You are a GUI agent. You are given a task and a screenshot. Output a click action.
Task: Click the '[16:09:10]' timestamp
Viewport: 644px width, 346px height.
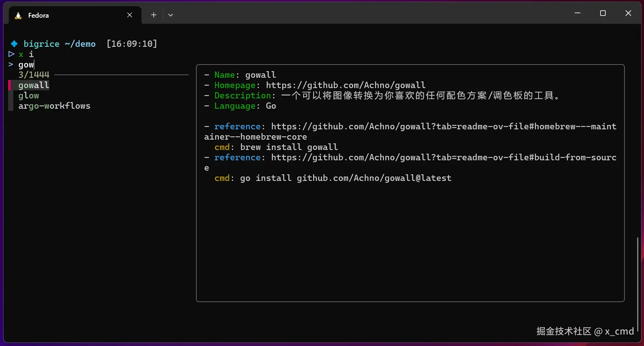[x=132, y=44]
